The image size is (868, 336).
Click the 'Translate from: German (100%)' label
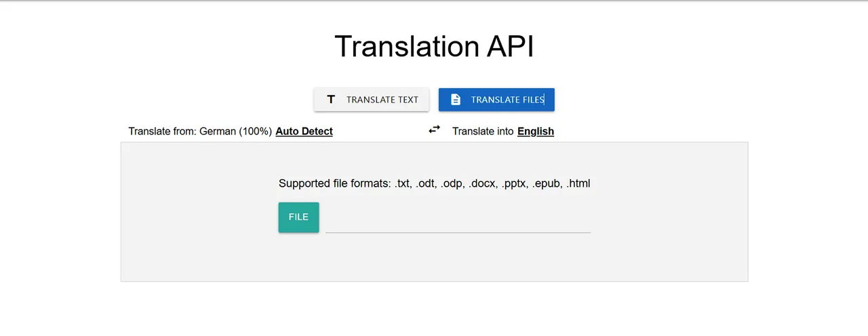point(200,131)
